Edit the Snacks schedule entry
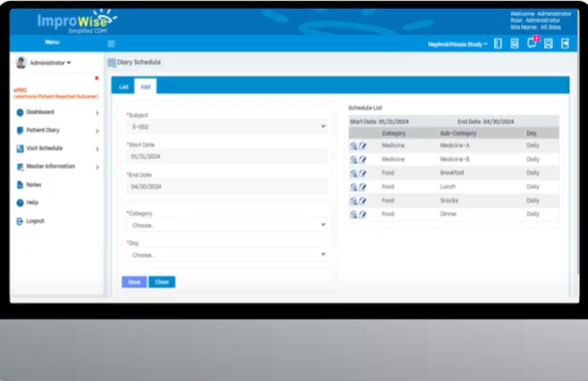Viewport: 588px width, 381px height. pyautogui.click(x=362, y=201)
